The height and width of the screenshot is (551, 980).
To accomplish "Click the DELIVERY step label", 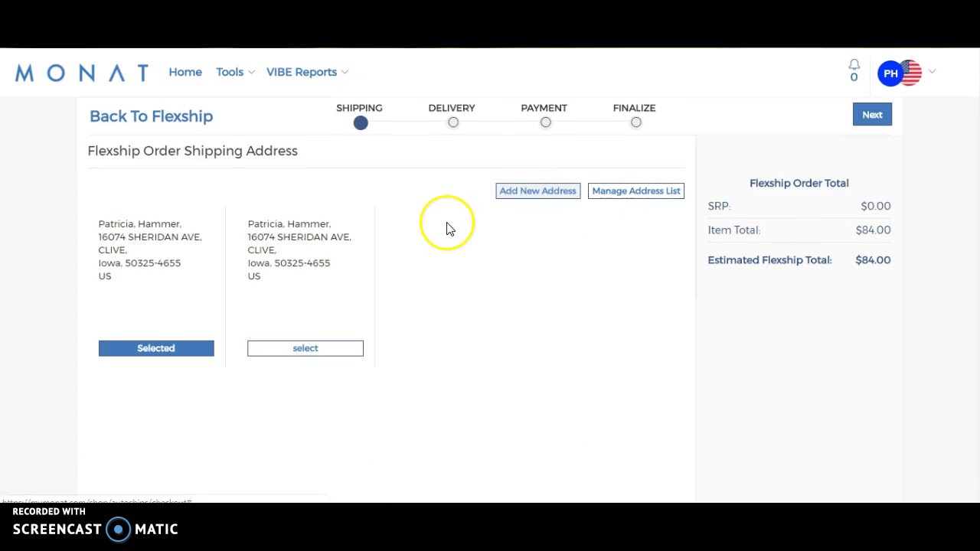I will 452,108.
